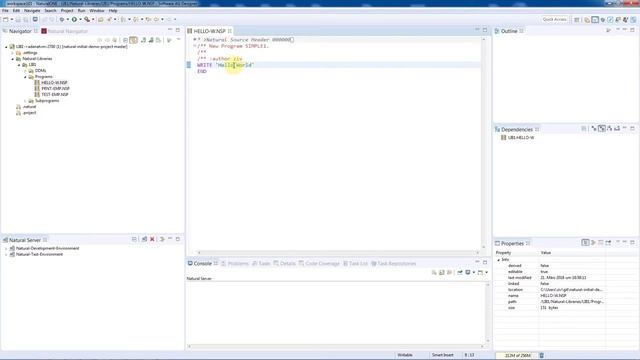The image size is (640, 360).
Task: Click the Open Perspective icon
Action: 577,20
